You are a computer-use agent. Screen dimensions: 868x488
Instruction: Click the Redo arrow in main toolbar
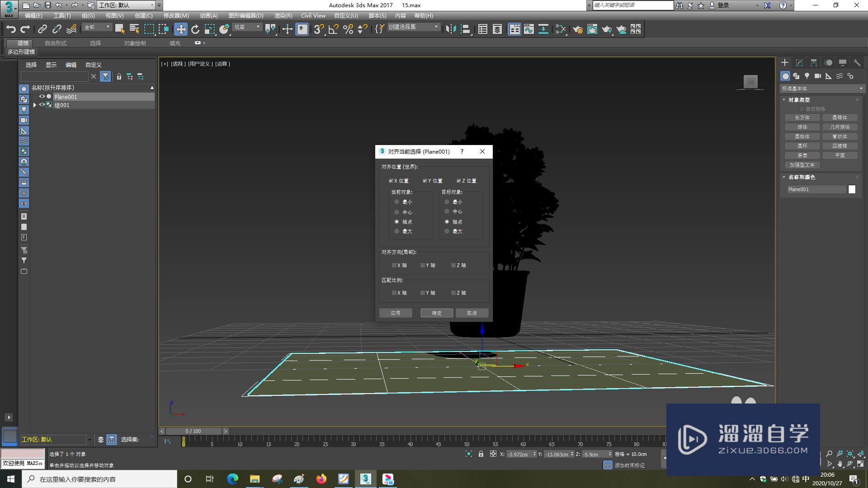pyautogui.click(x=25, y=29)
